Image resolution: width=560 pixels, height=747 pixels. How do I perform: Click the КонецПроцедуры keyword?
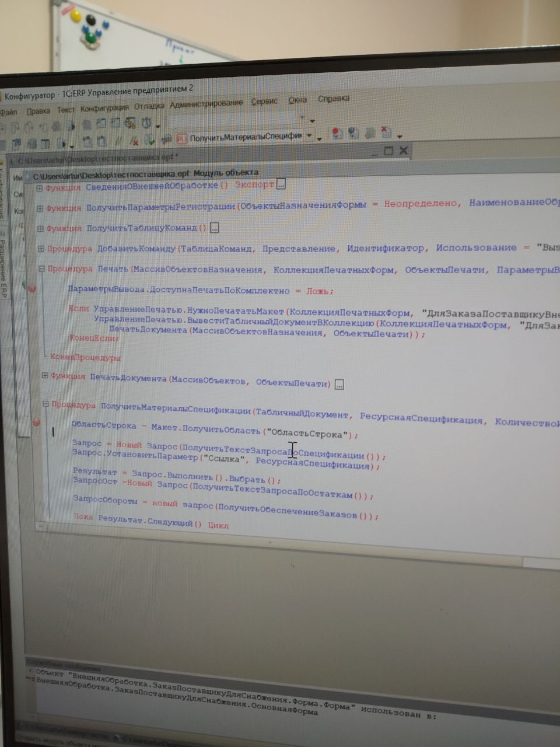[85, 357]
